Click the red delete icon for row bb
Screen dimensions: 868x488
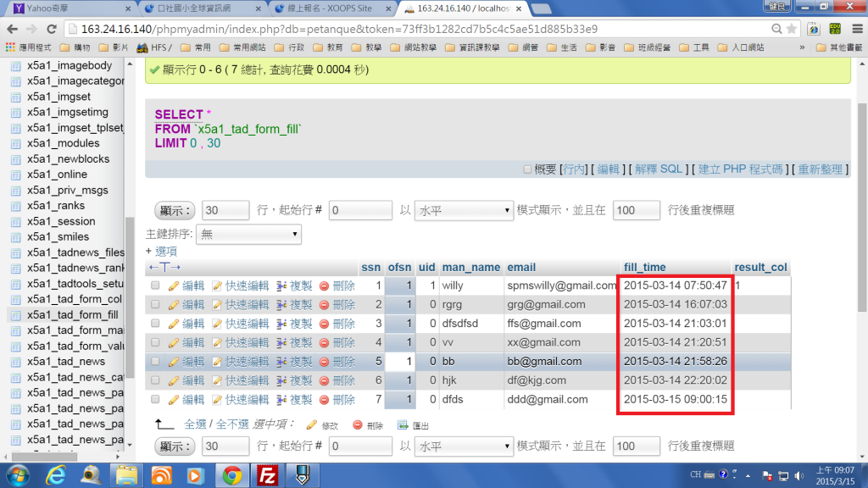324,361
